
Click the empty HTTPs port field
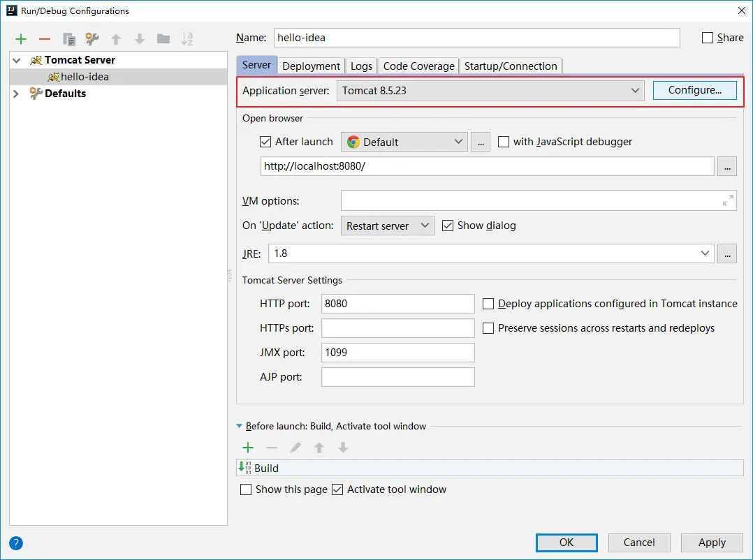pyautogui.click(x=397, y=328)
